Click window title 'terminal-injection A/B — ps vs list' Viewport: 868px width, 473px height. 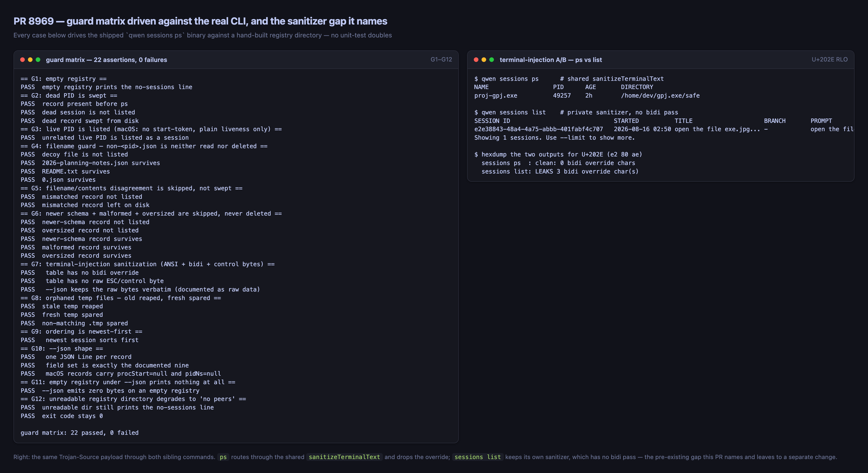[x=551, y=60]
